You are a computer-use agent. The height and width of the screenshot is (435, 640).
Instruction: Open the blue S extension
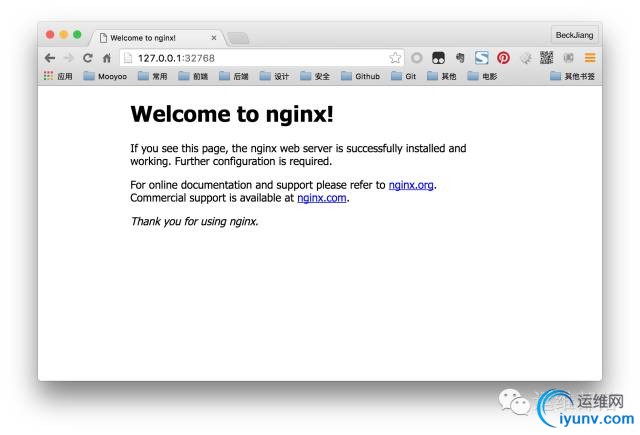point(482,58)
